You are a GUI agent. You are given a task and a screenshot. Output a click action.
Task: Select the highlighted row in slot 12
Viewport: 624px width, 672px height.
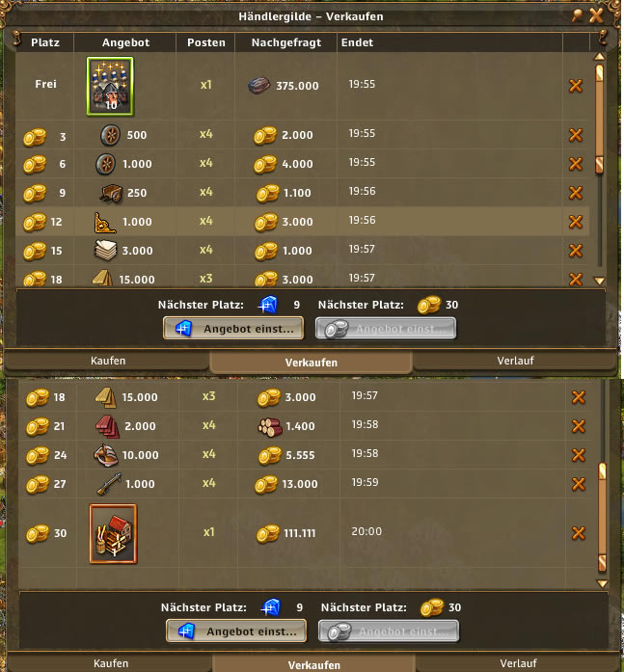pyautogui.click(x=302, y=222)
